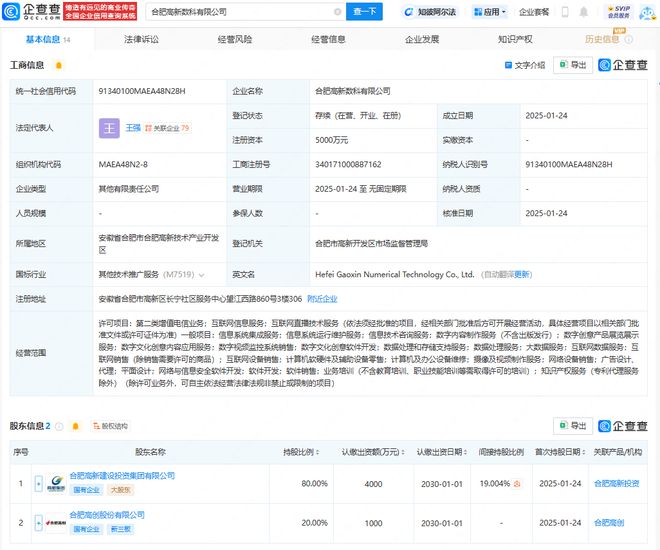Click the orange bell beside 工商信息
660x550 pixels.
tap(59, 65)
